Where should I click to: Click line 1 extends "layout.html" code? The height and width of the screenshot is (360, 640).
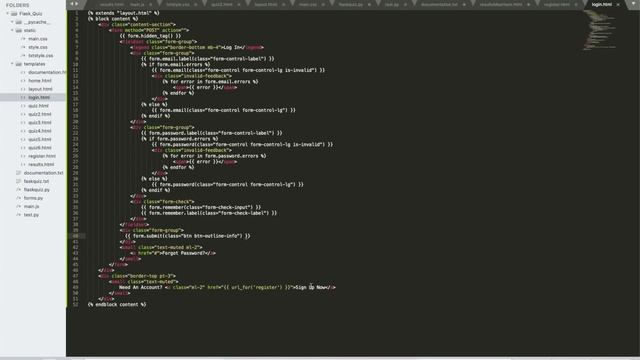click(124, 13)
